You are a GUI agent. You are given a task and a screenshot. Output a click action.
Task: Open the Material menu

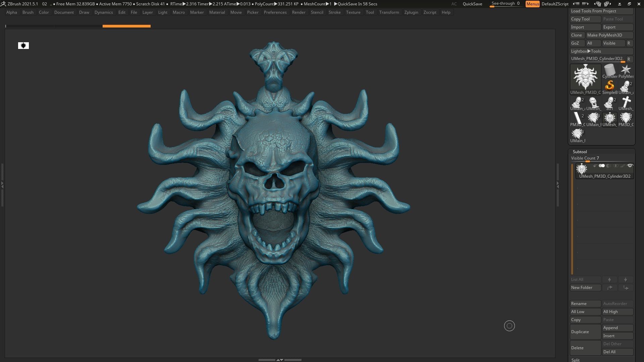pos(217,12)
